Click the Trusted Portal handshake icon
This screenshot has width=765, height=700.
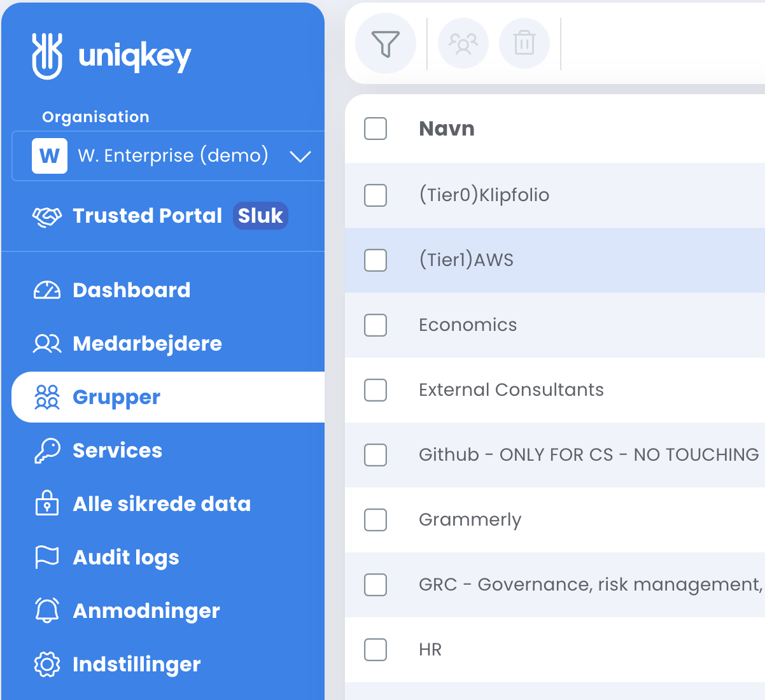[47, 216]
